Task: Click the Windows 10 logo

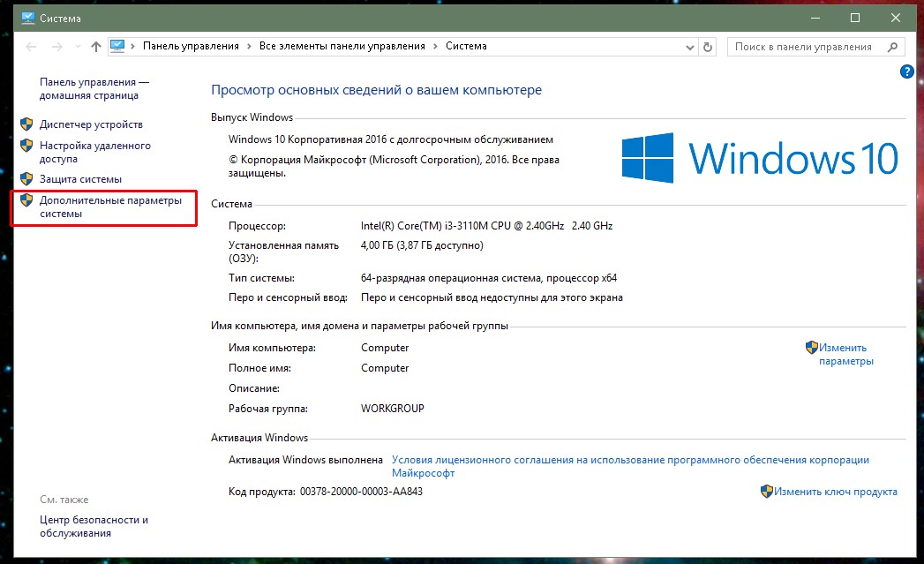Action: pyautogui.click(x=760, y=158)
